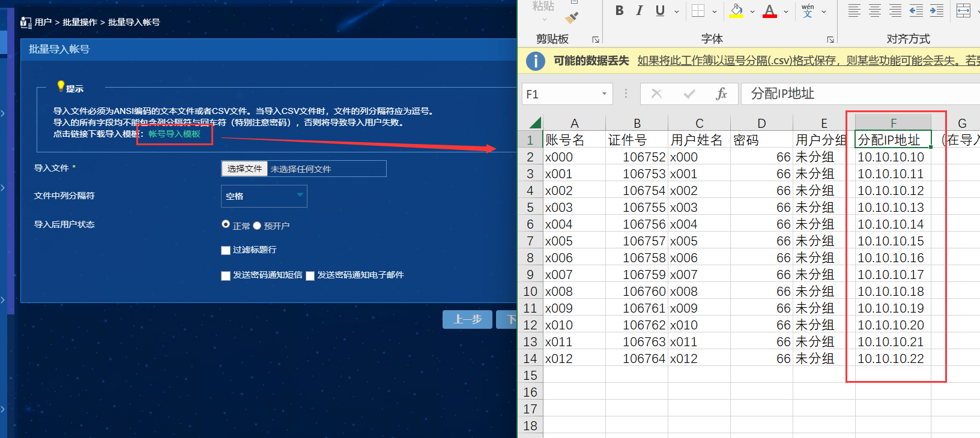Viewport: 980px width, 438px height.
Task: Open the fill color dropdown arrow
Action: 752,11
